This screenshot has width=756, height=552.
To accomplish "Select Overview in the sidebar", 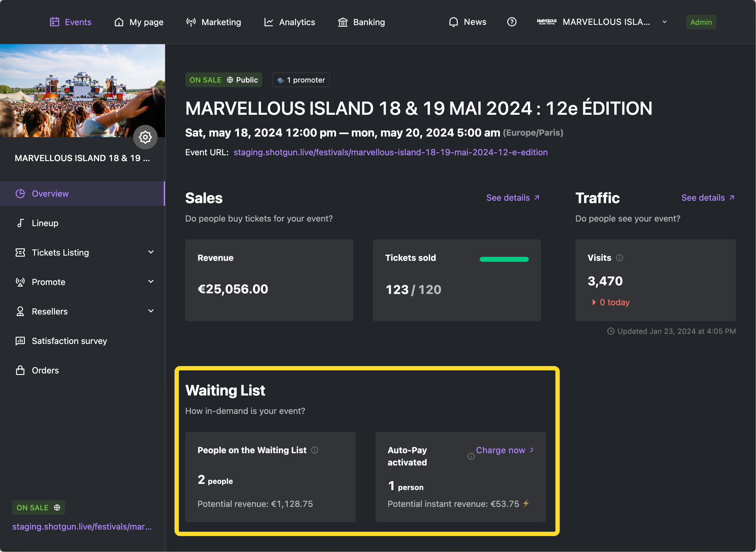I will click(x=83, y=194).
